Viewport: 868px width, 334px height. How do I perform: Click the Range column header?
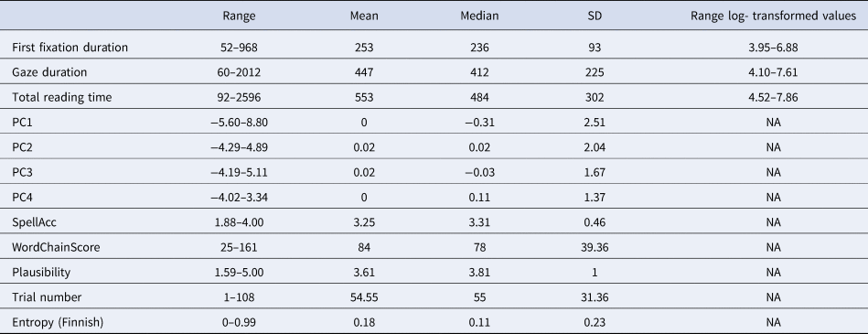coord(239,16)
